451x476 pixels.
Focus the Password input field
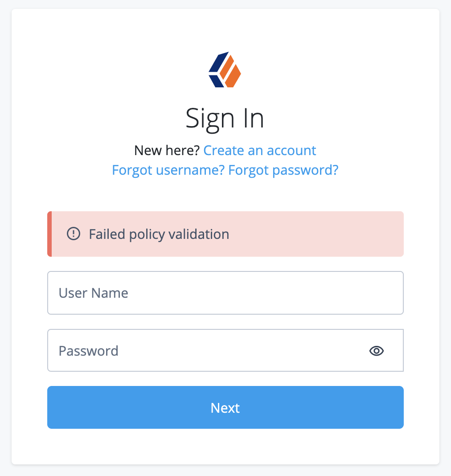205,351
